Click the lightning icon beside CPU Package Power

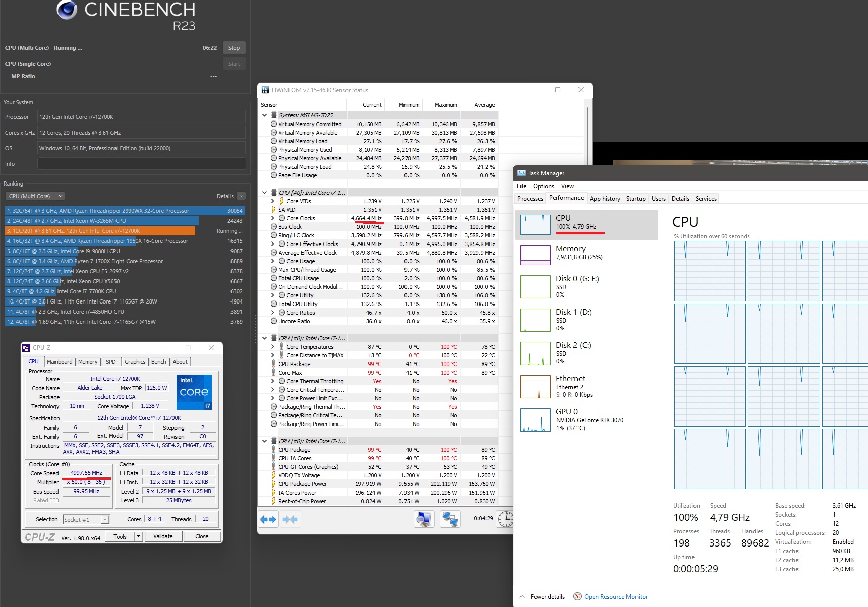[274, 484]
